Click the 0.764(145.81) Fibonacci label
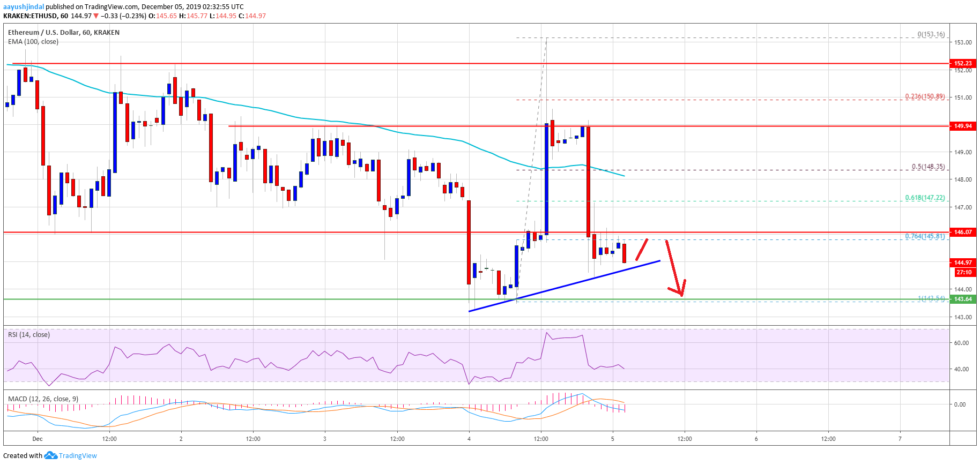980x465 pixels. (925, 236)
